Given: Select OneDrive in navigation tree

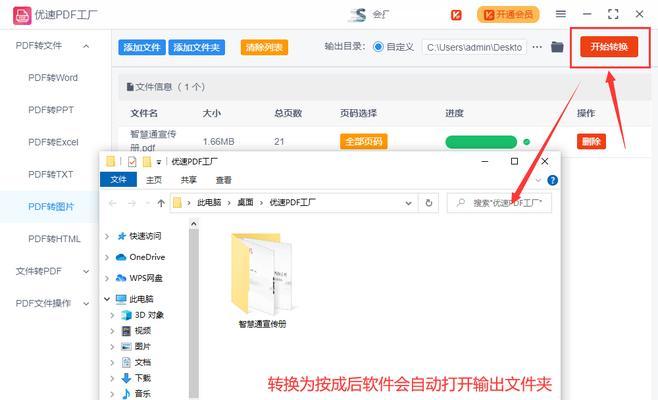Looking at the screenshot, I should tap(147, 257).
